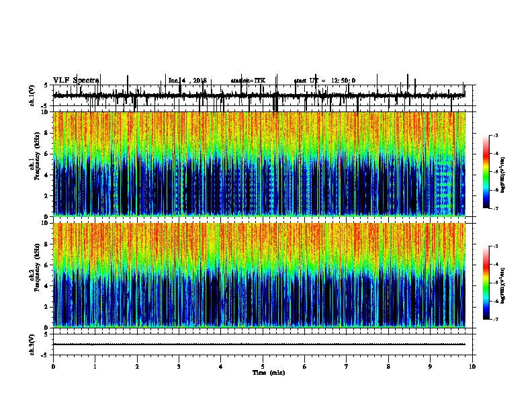
Task: Click ch.2 frequency tick label '4'
Action: (x=47, y=286)
